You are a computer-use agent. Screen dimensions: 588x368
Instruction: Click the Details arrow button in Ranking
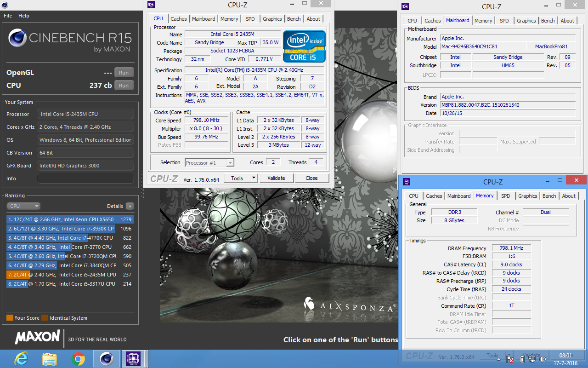pyautogui.click(x=130, y=206)
